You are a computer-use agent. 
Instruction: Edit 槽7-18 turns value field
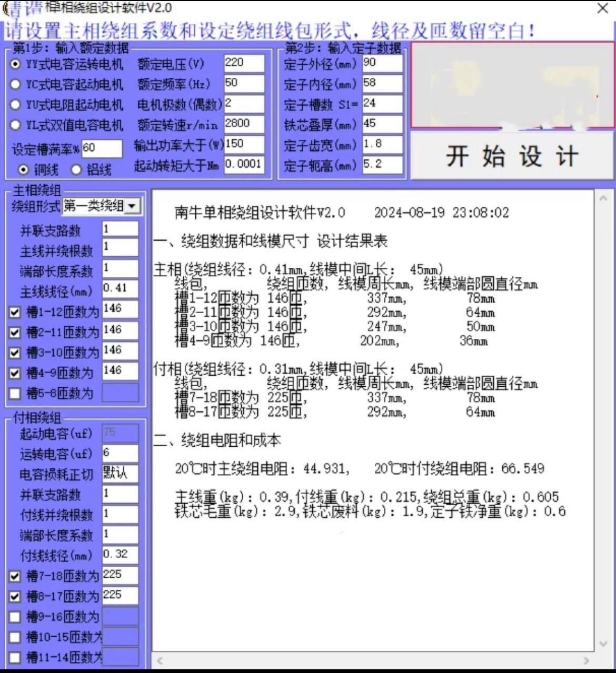tap(120, 575)
